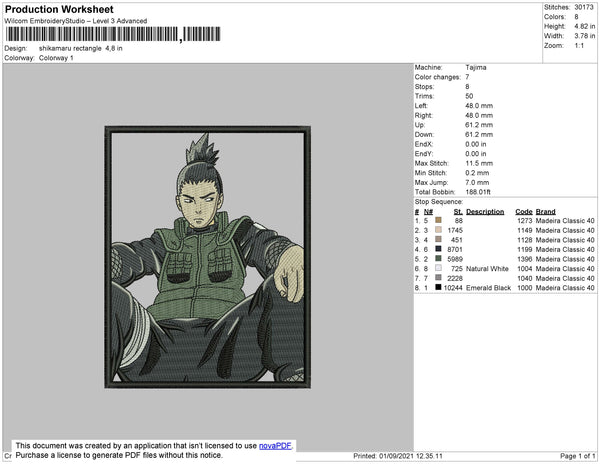The height and width of the screenshot is (464, 600).
Task: Select the 'Code' column header
Action: tap(524, 212)
